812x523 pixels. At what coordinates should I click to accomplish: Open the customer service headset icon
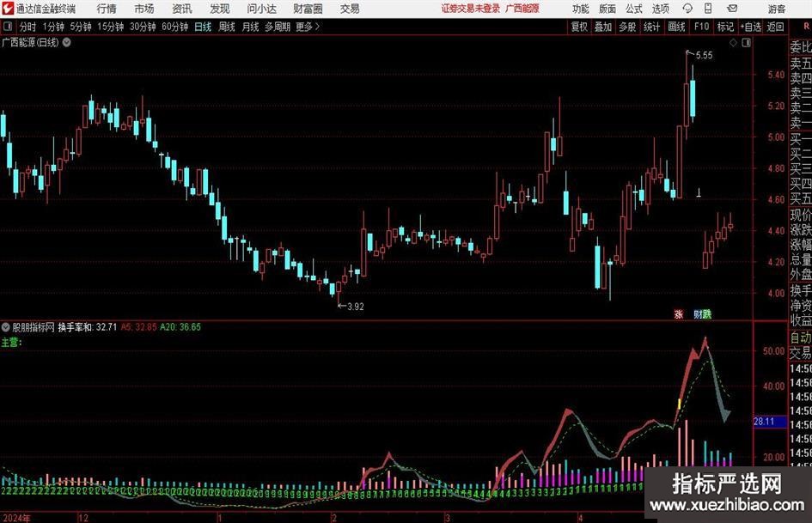[x=687, y=9]
